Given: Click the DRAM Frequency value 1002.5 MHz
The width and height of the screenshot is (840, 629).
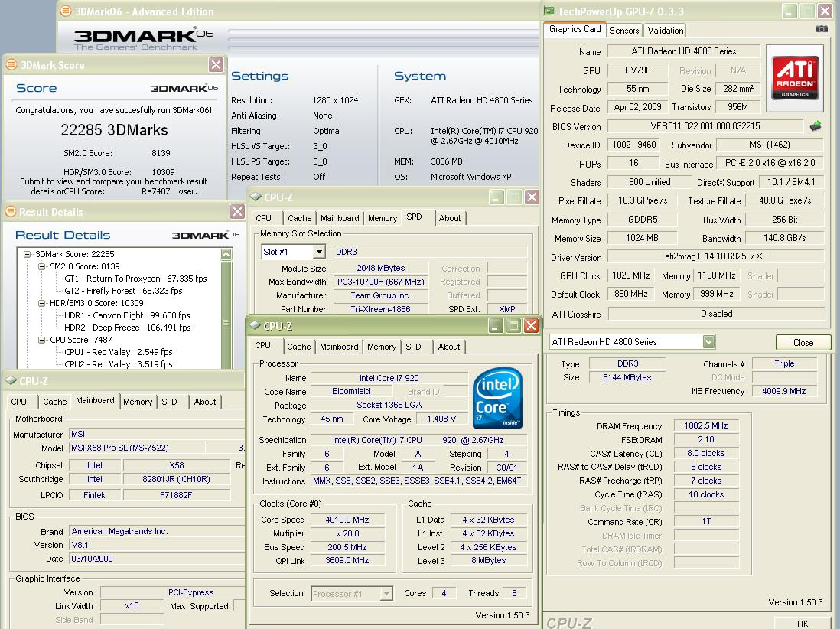Looking at the screenshot, I should point(705,426).
